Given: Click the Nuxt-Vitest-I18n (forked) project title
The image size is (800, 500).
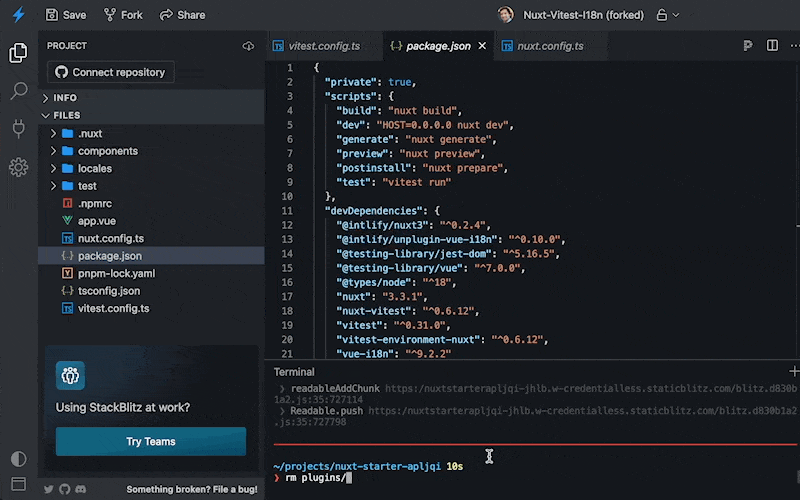Looking at the screenshot, I should point(583,15).
